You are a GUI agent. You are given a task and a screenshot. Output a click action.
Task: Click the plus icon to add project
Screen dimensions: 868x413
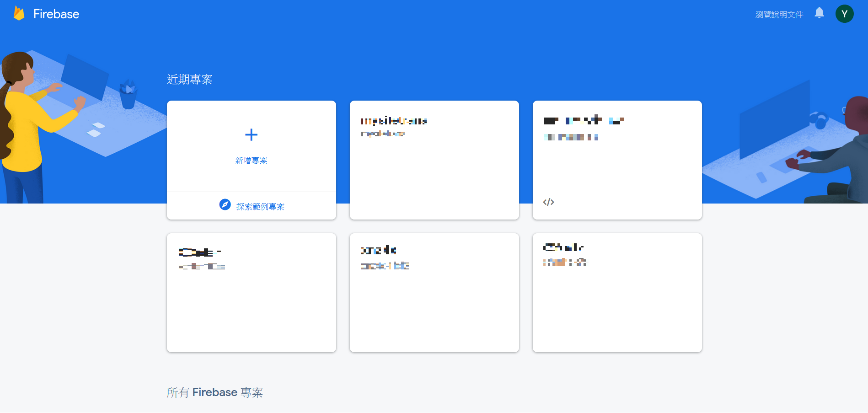coord(251,134)
